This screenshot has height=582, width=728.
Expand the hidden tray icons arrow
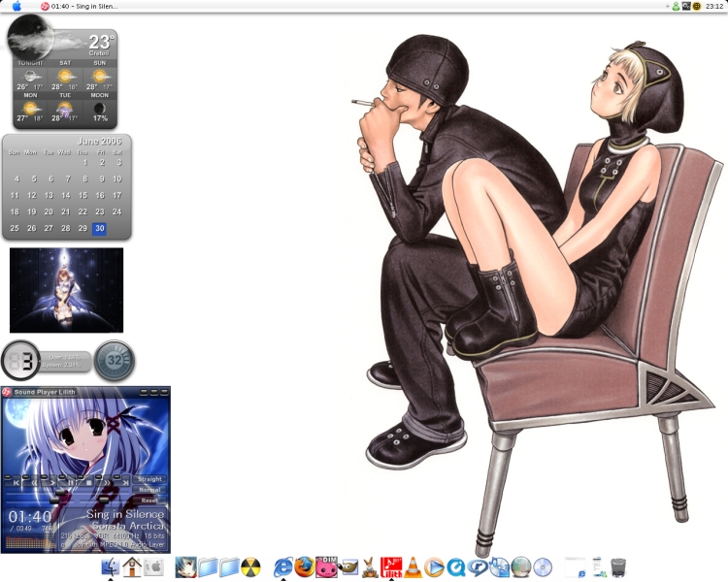coord(668,6)
